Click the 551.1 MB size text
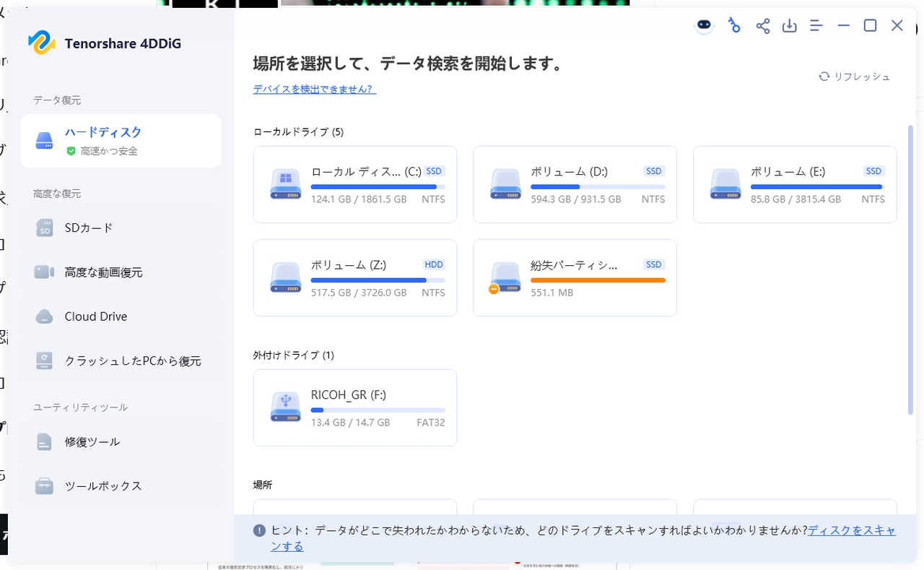The image size is (924, 570). 552,293
